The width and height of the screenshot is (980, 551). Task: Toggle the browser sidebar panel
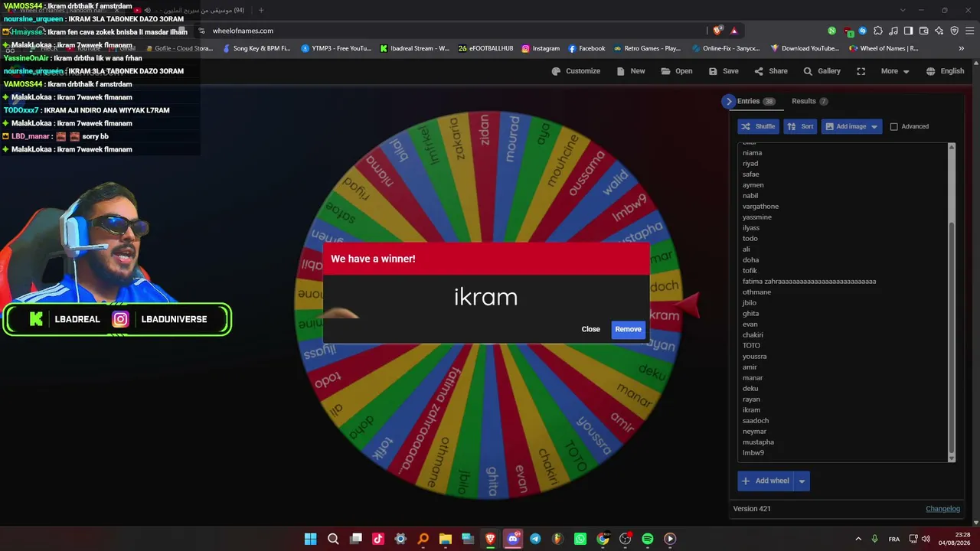coord(908,31)
